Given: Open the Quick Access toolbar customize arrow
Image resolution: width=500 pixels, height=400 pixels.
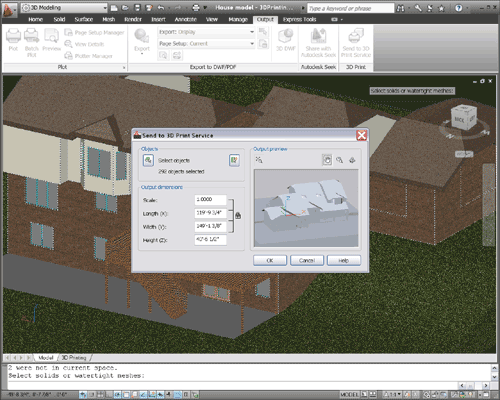Looking at the screenshot, I should [205, 8].
